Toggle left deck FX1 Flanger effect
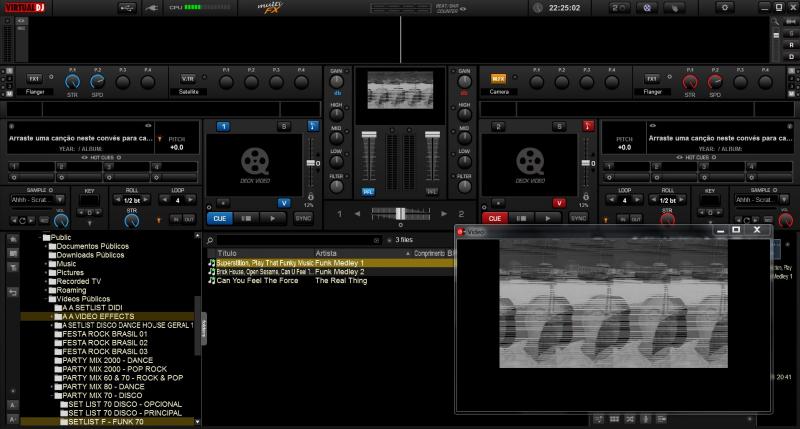This screenshot has width=800, height=429. tap(34, 79)
